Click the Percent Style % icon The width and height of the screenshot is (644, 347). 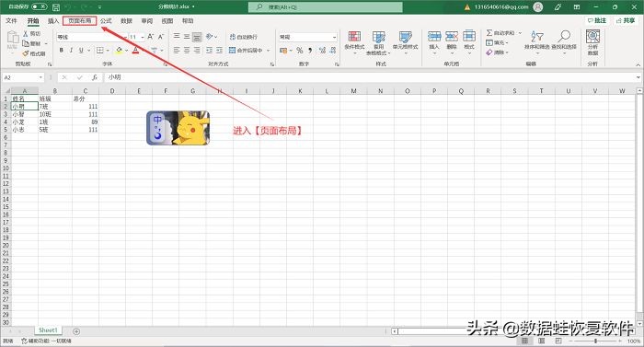(300, 50)
